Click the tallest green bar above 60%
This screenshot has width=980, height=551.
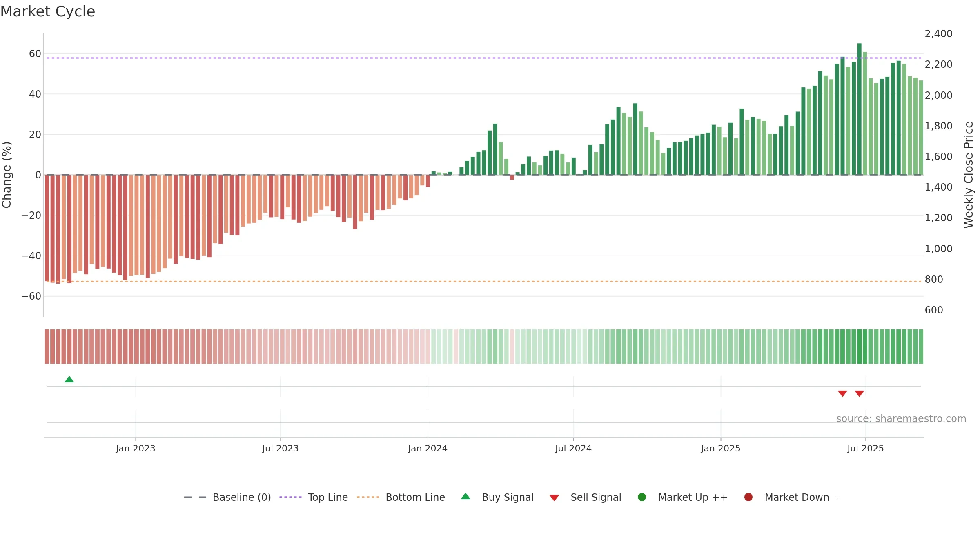pyautogui.click(x=860, y=109)
